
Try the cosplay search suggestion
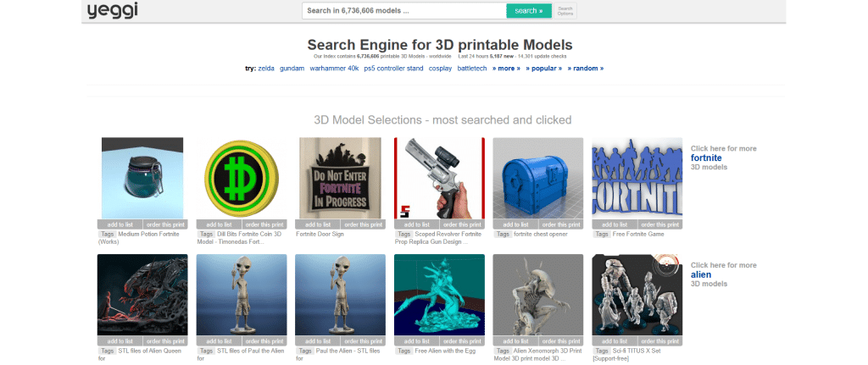(x=440, y=69)
